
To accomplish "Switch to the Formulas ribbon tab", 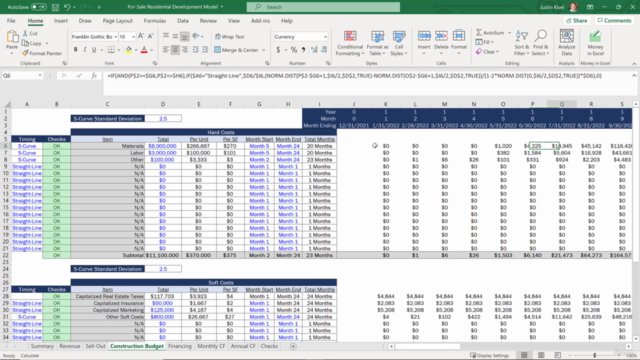I will (x=155, y=21).
